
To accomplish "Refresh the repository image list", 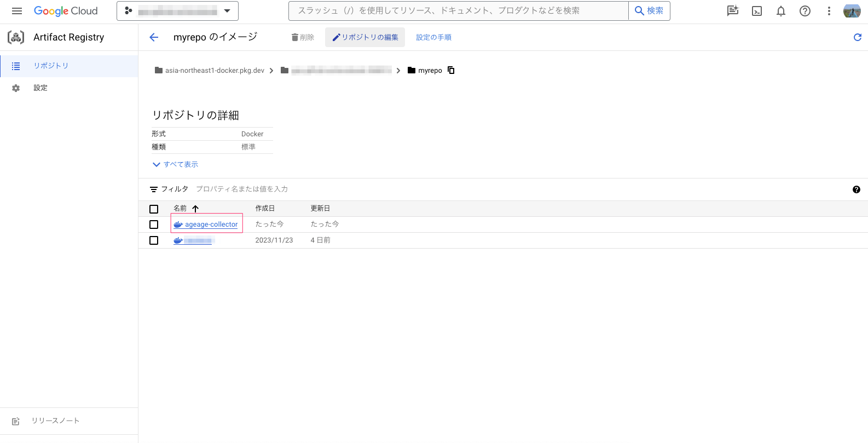I will point(858,37).
